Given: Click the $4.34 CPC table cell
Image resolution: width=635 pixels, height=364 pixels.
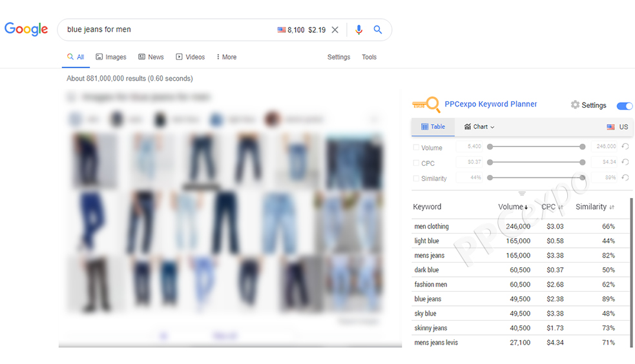Looking at the screenshot, I should point(555,343).
